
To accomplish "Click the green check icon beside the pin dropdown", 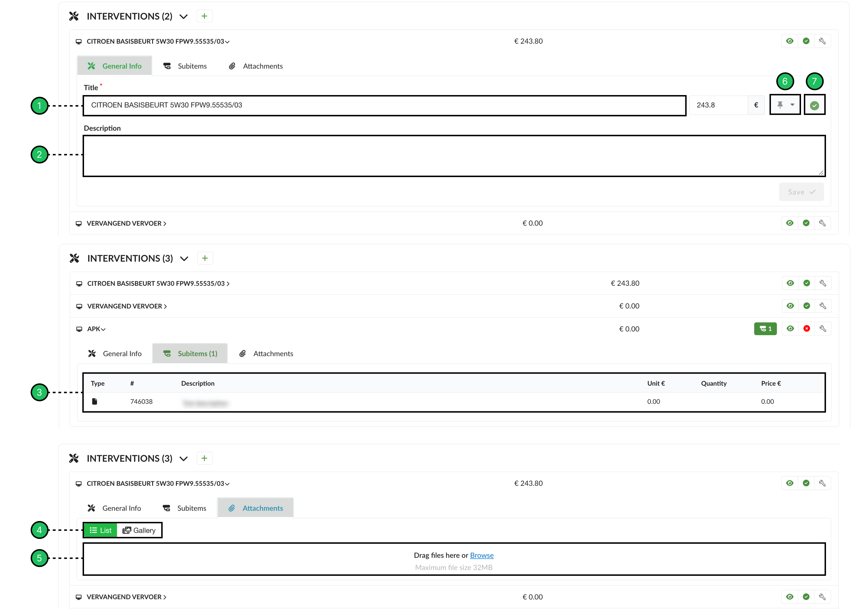I will pos(814,106).
